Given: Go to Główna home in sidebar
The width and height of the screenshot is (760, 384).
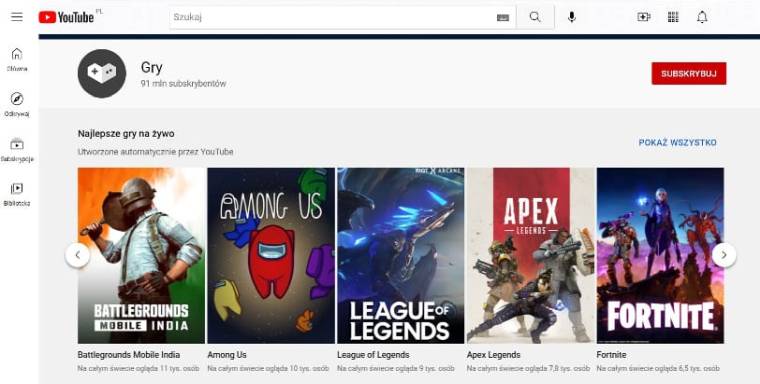Looking at the screenshot, I should point(17,60).
